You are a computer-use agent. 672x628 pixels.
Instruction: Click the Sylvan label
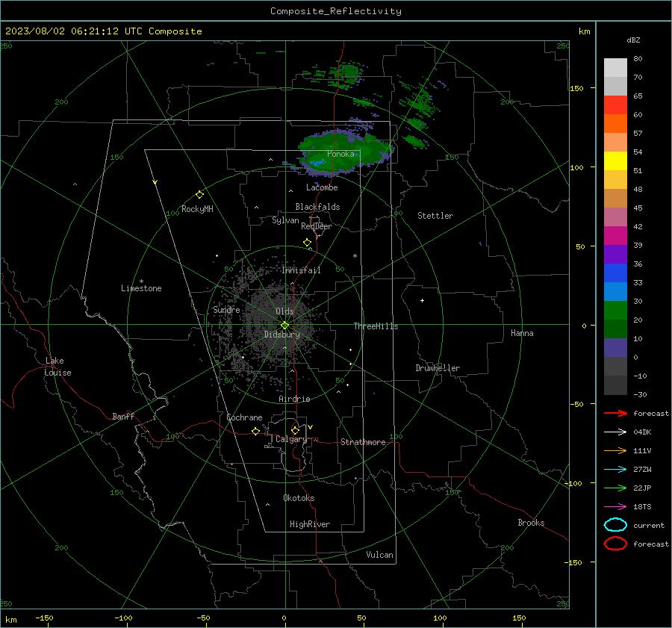tap(285, 220)
